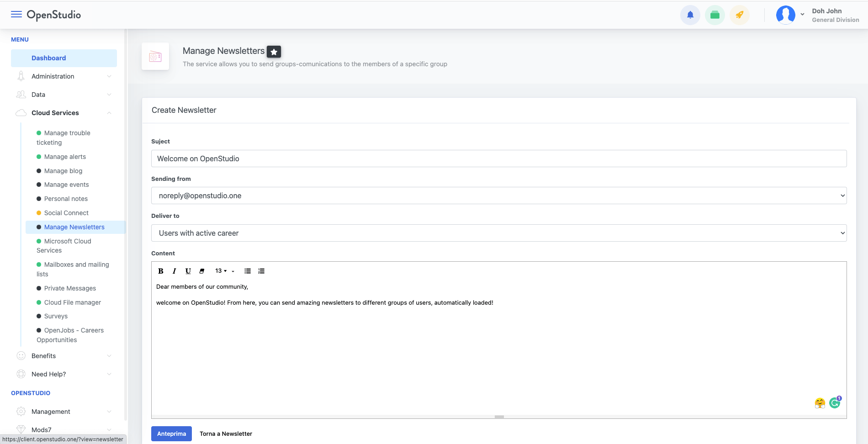Click the Mods7 diamond icon
The image size is (868, 444).
click(21, 429)
